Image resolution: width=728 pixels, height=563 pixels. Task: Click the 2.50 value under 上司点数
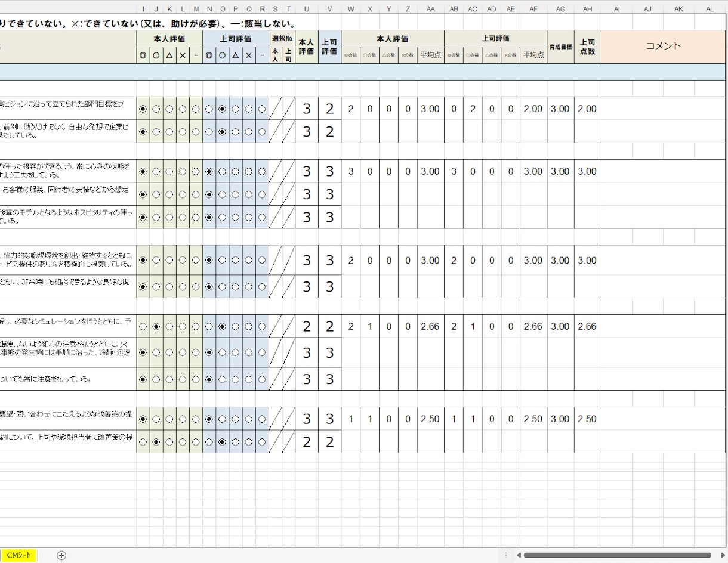coord(587,419)
